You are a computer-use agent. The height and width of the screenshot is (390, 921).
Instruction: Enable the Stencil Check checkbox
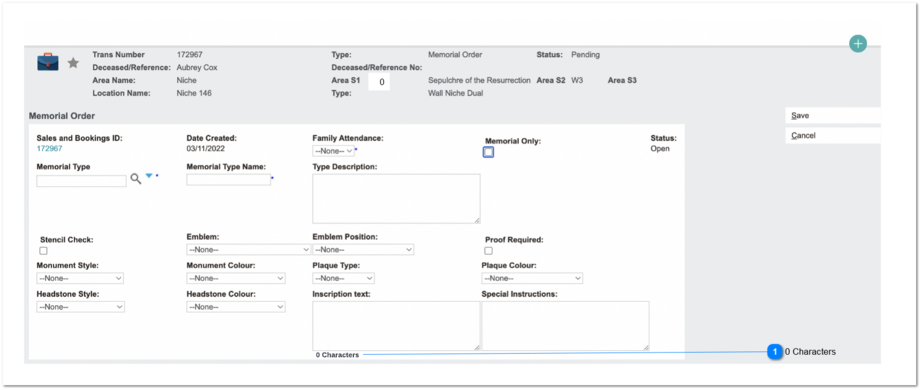[43, 251]
